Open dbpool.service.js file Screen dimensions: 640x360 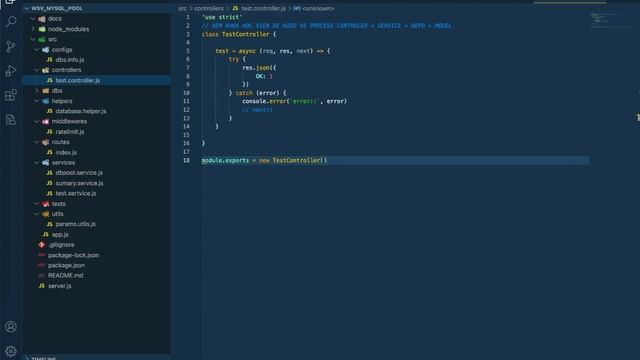coord(79,173)
